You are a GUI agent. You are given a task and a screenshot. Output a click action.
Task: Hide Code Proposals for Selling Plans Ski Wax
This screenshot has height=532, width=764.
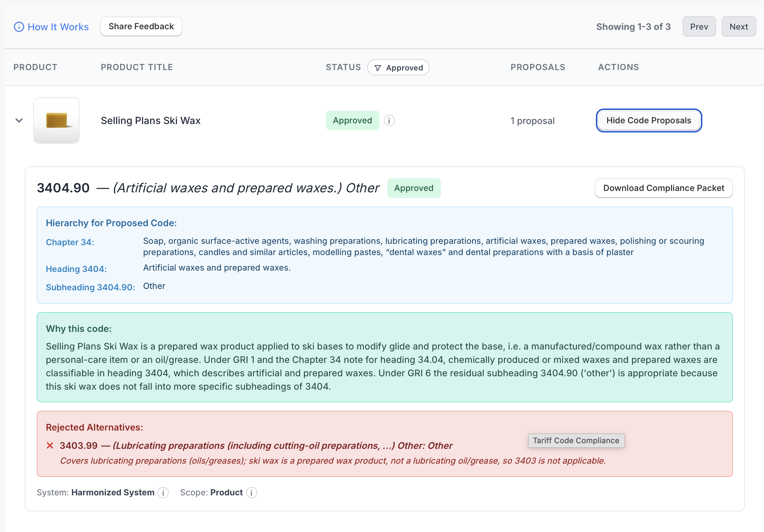649,120
